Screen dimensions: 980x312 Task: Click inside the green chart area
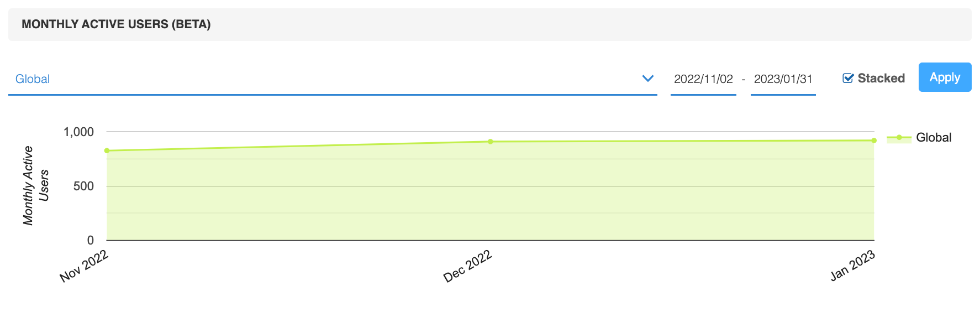point(490,194)
